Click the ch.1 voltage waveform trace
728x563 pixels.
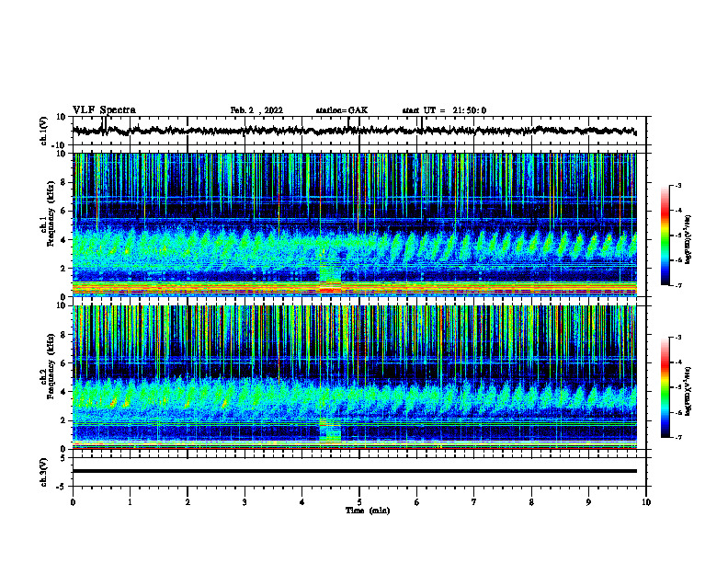pos(354,131)
